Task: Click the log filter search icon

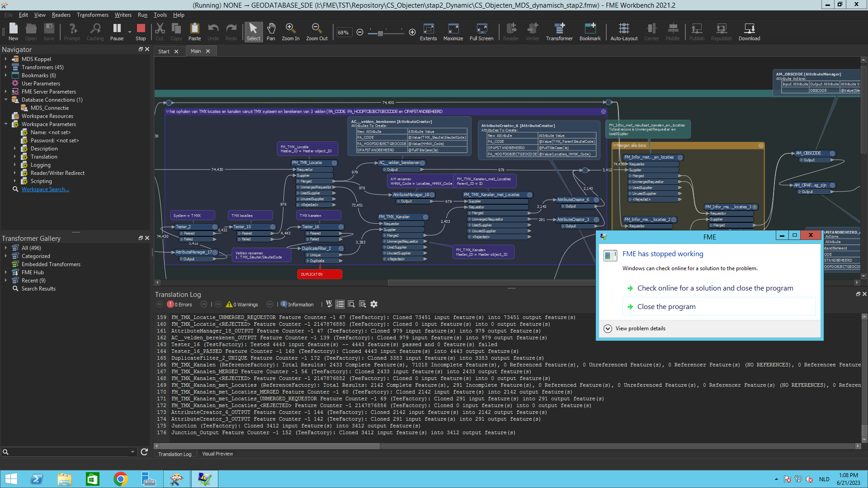Action: [362, 304]
